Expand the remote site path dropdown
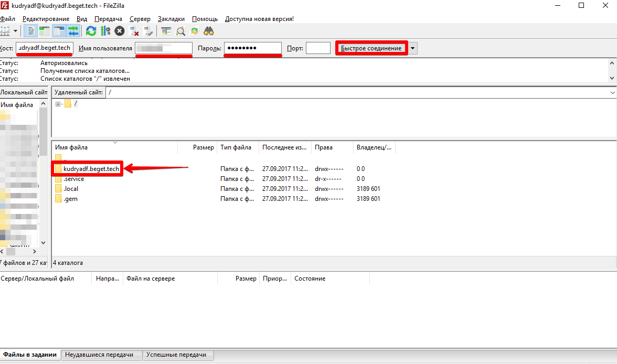The image size is (617, 364). [612, 92]
